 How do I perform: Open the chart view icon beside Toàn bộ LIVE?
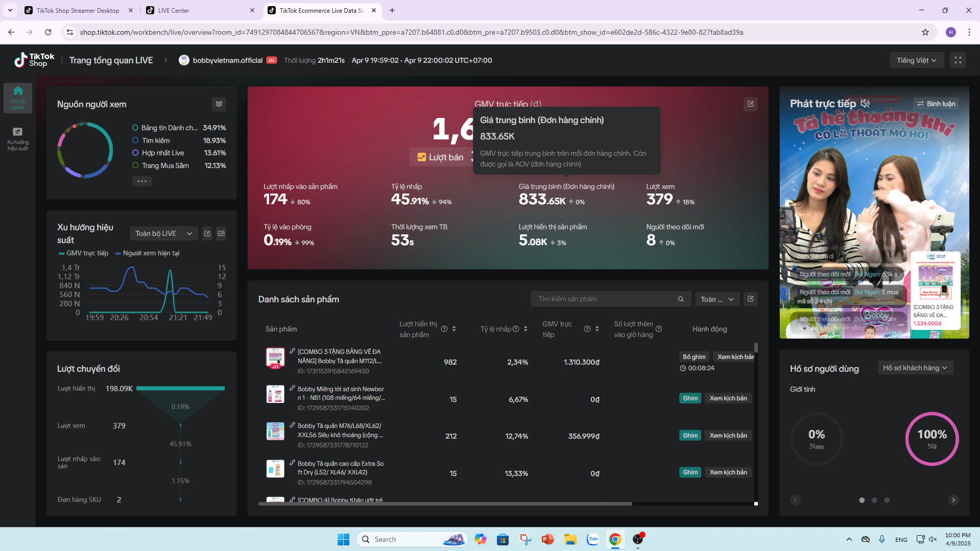221,233
